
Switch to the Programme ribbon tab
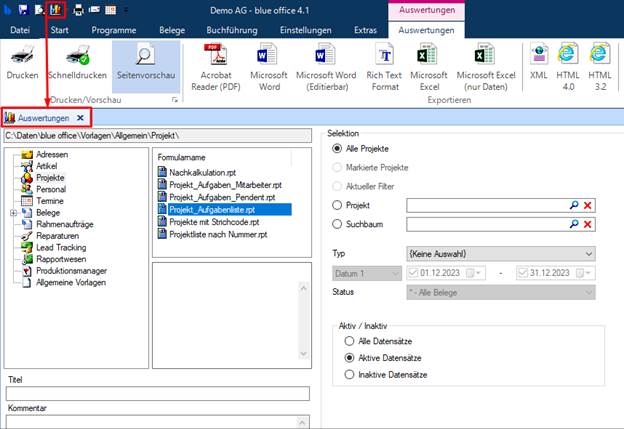click(114, 30)
